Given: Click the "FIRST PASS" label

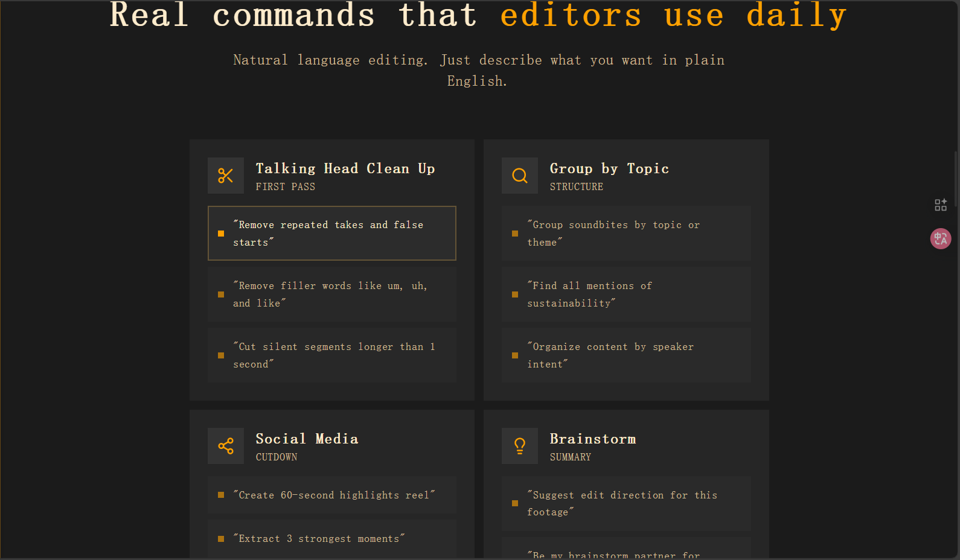Looking at the screenshot, I should pos(285,187).
